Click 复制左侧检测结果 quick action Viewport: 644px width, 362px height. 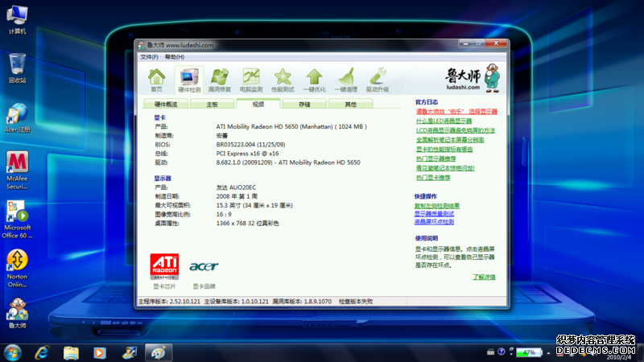436,206
